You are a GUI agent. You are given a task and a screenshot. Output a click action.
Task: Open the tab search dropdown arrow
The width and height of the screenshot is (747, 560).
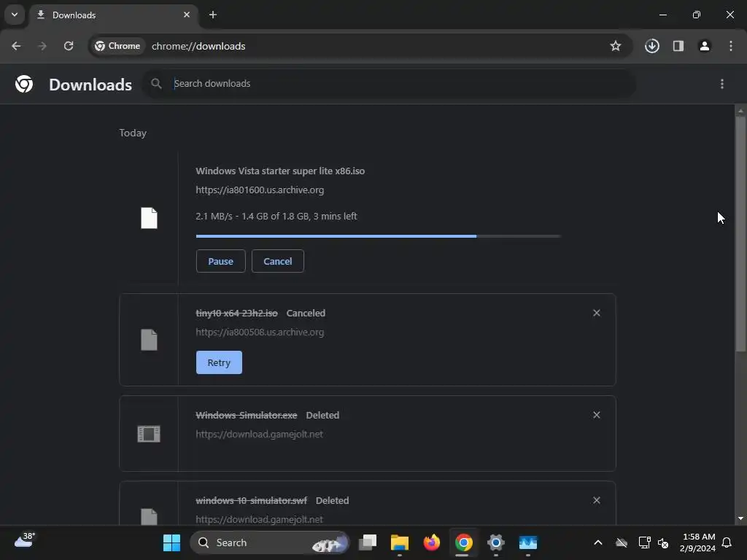pyautogui.click(x=15, y=15)
